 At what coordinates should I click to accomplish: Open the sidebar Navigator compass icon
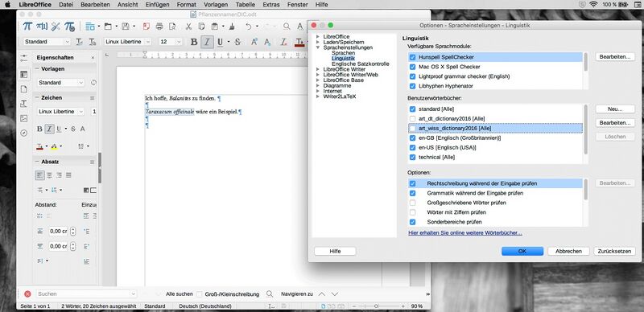pyautogui.click(x=24, y=133)
